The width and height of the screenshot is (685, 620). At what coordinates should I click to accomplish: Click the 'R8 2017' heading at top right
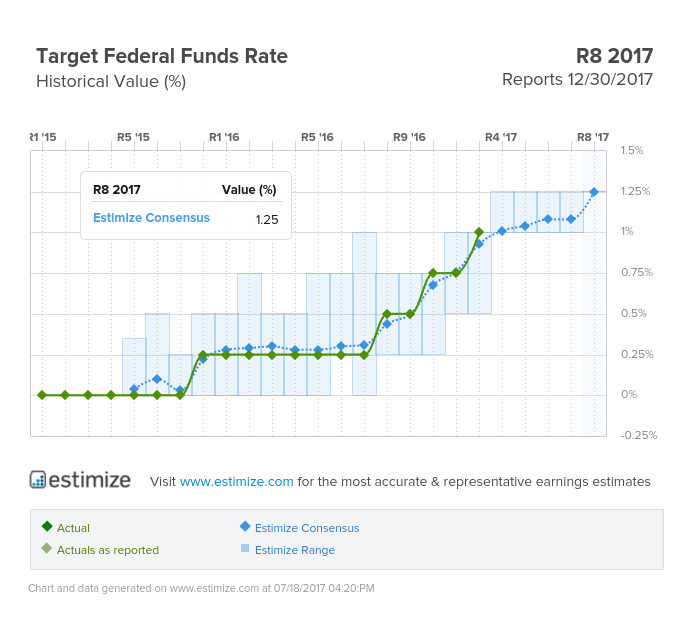click(x=614, y=56)
